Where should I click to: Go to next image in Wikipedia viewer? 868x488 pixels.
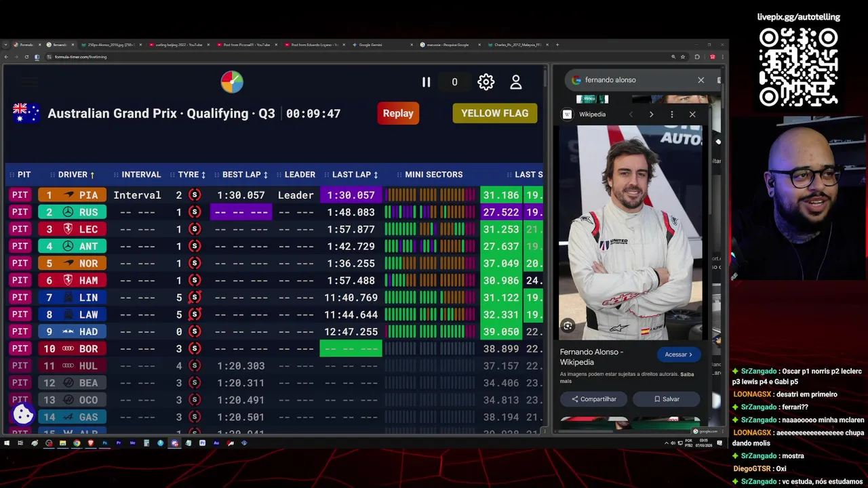pos(651,115)
